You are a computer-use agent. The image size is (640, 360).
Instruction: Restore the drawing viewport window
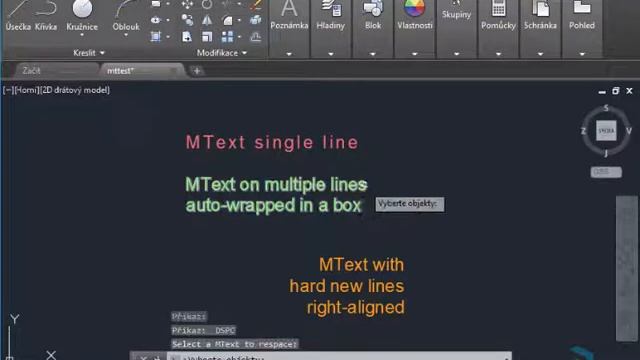[x=616, y=91]
